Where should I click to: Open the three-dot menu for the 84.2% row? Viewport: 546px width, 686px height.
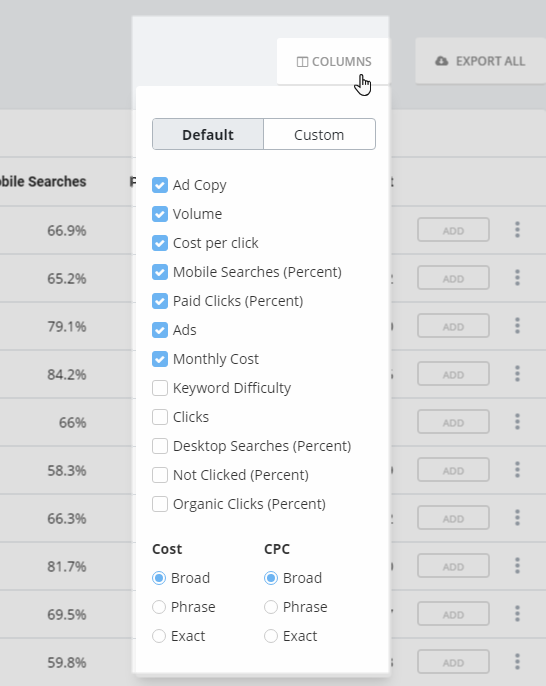[517, 374]
